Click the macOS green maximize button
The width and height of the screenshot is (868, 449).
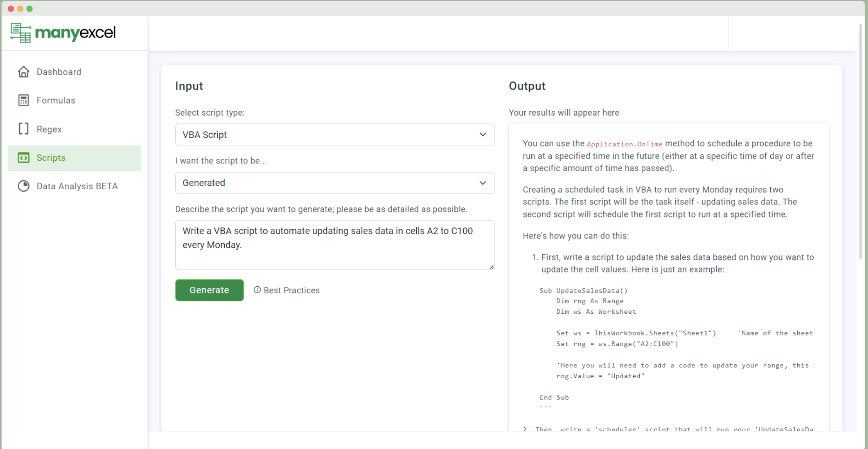tap(29, 9)
